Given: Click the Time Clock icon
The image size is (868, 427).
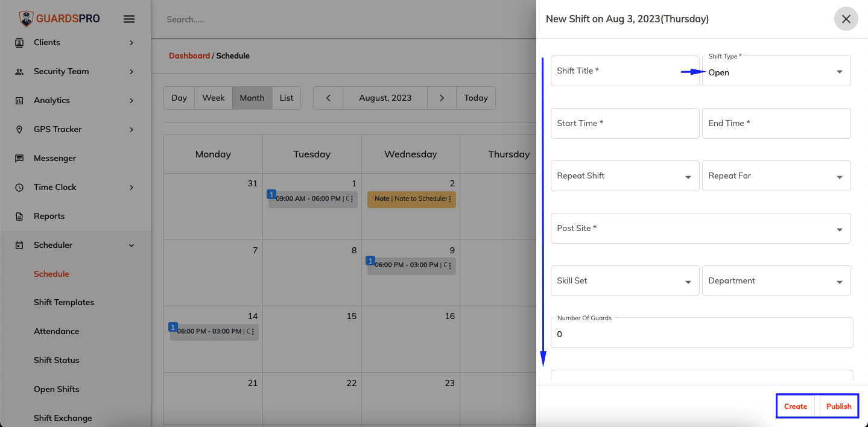Looking at the screenshot, I should click(20, 187).
